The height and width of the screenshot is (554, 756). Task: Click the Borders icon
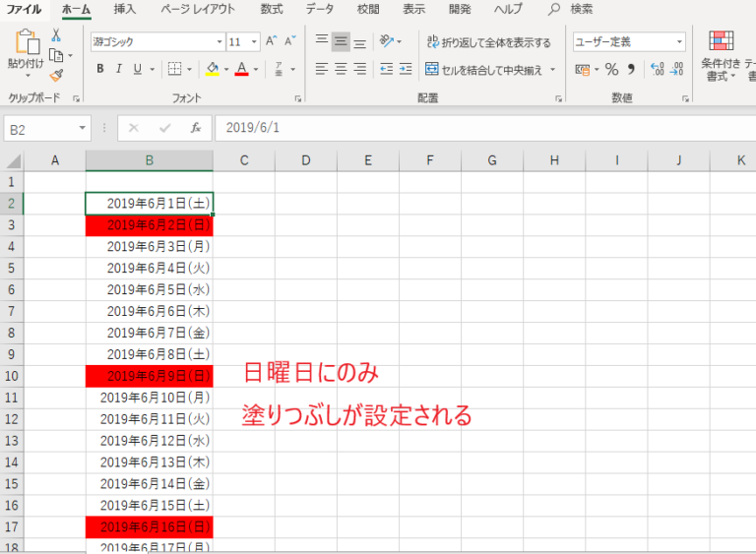(174, 69)
